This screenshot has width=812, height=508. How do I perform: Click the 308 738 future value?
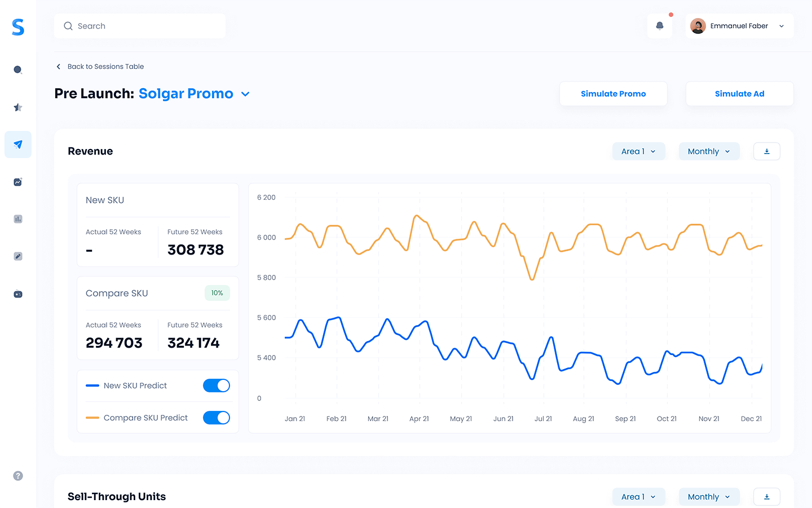(196, 249)
